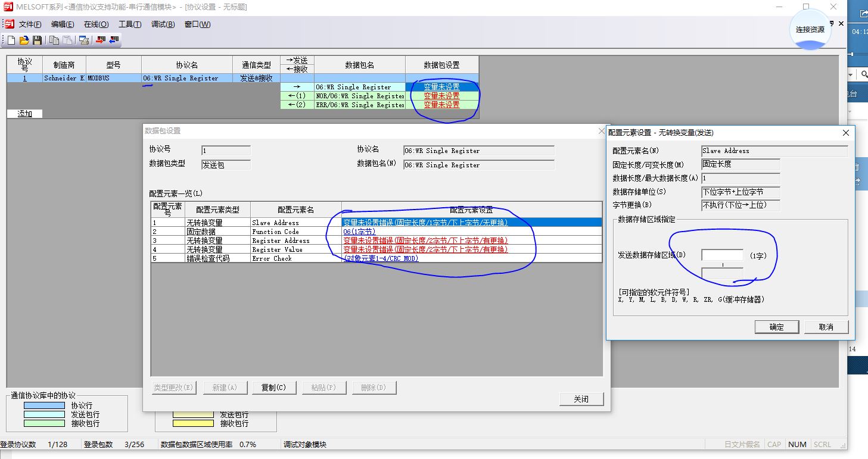Click the 添加 add protocol link
868x459 pixels.
click(x=24, y=114)
